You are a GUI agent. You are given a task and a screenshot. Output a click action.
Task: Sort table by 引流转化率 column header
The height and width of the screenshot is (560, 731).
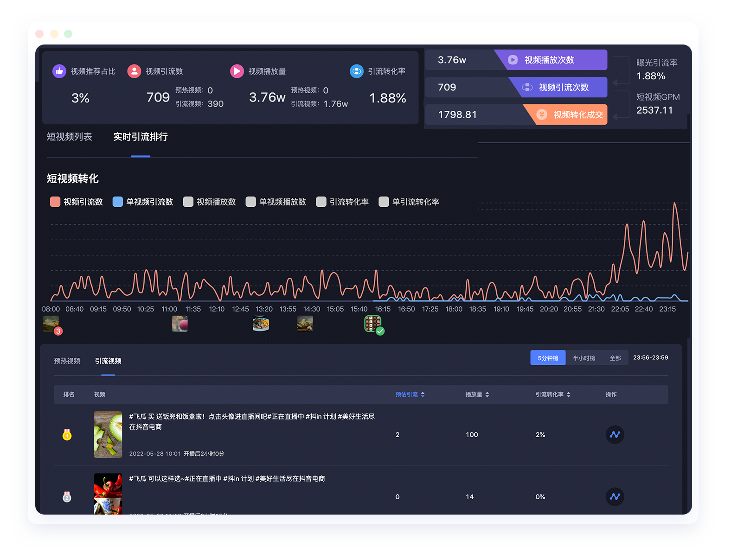553,395
